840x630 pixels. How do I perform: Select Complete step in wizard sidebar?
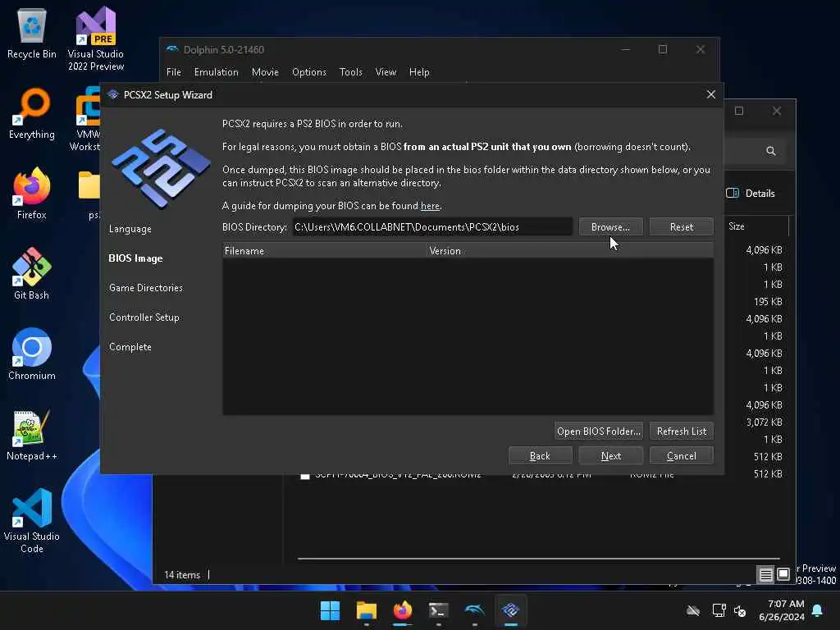[x=130, y=347]
